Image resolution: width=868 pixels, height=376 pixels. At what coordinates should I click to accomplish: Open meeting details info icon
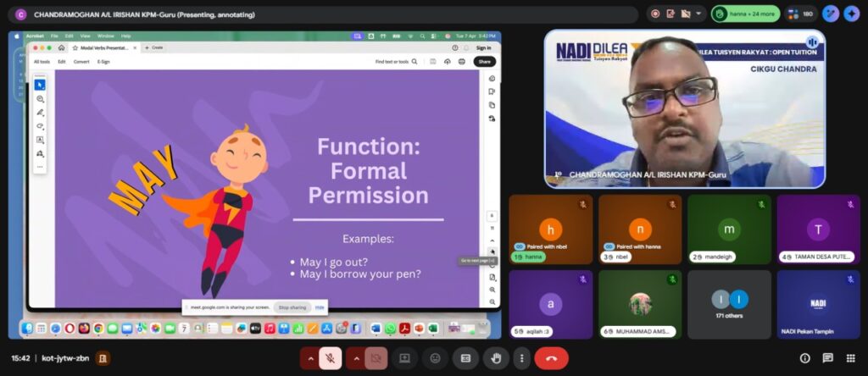pyautogui.click(x=805, y=358)
